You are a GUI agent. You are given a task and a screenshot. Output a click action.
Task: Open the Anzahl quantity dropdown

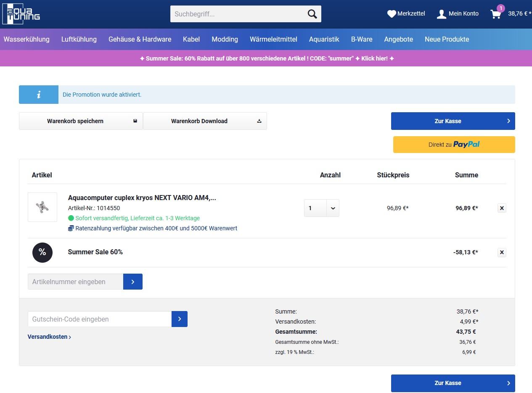coord(322,208)
